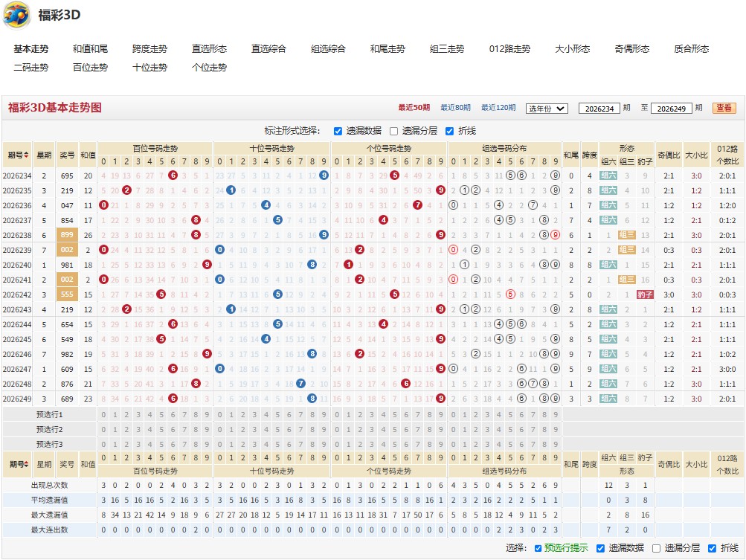Click blue ball 8 in row 2026249
This screenshot has width=746, height=560.
point(312,399)
